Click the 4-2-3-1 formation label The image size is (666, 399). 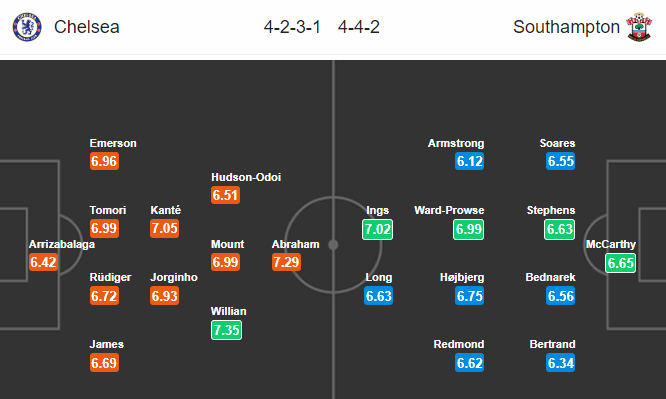click(292, 27)
